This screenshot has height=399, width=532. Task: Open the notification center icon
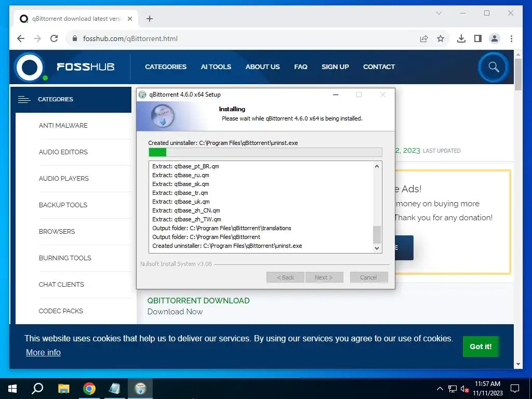(515, 389)
